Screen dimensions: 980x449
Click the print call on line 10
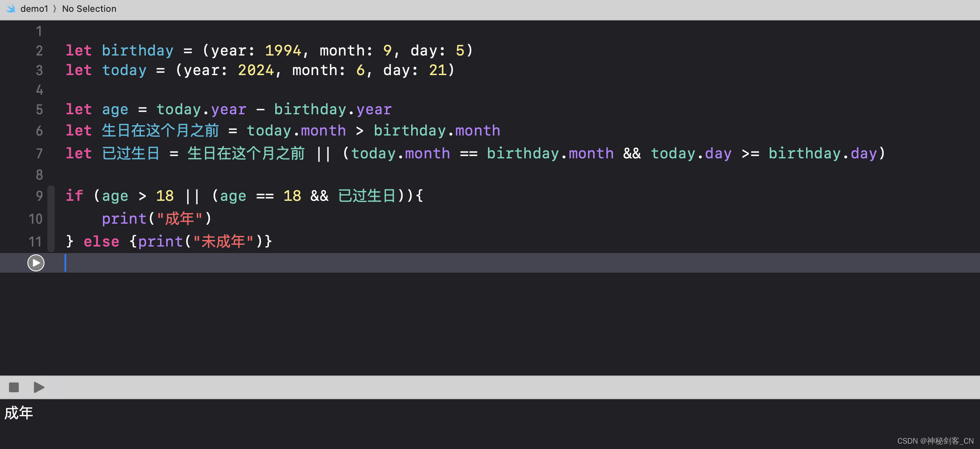[x=124, y=219]
